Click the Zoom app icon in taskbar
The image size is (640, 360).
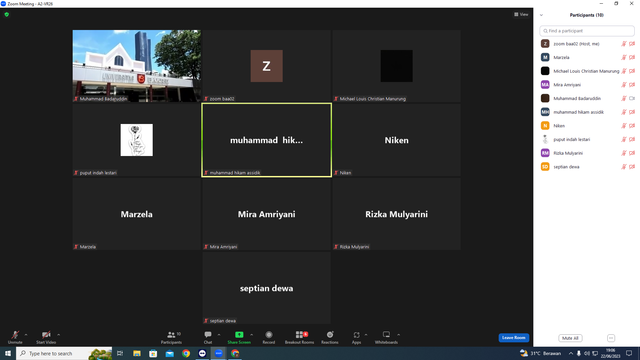(x=219, y=353)
